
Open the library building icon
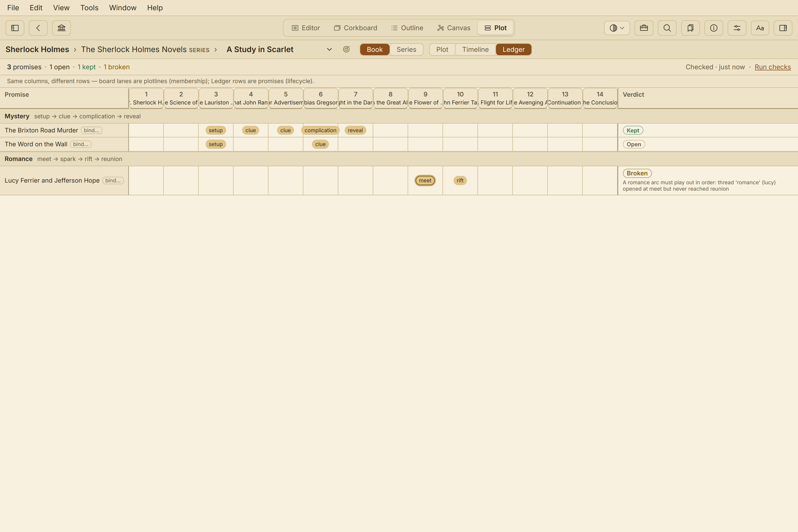pos(62,28)
